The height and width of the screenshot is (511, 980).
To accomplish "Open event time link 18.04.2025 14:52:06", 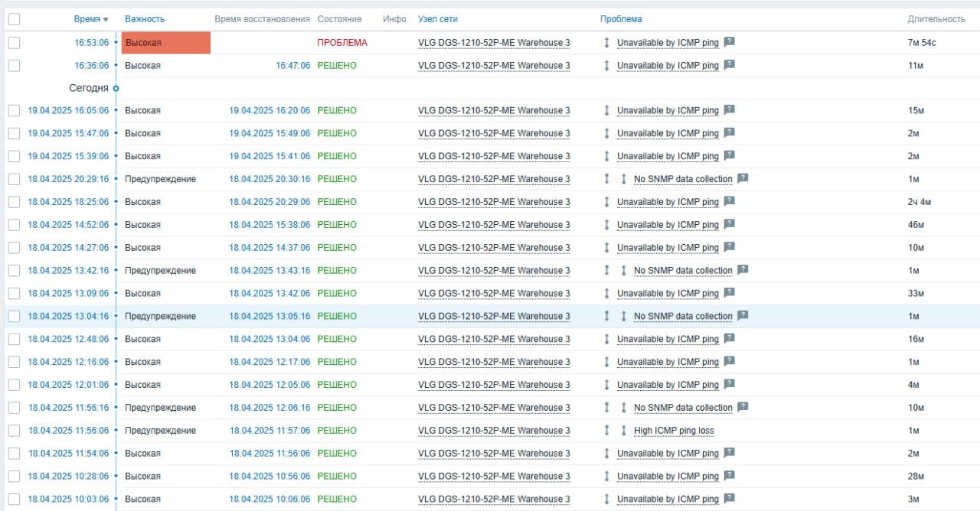I will tap(68, 225).
